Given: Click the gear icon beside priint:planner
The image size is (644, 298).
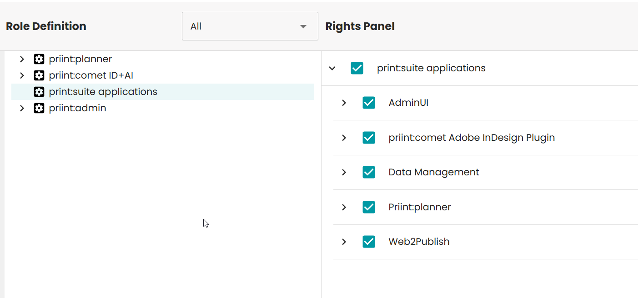Looking at the screenshot, I should [39, 59].
